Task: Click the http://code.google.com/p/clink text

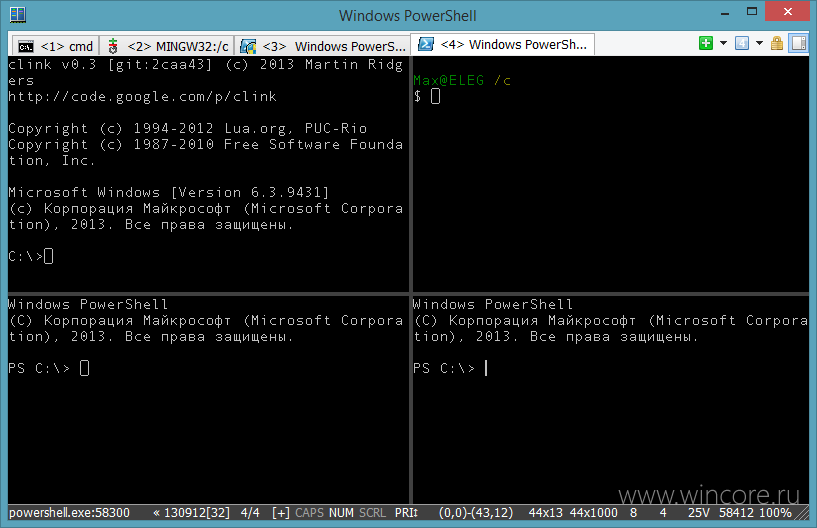Action: (x=142, y=96)
